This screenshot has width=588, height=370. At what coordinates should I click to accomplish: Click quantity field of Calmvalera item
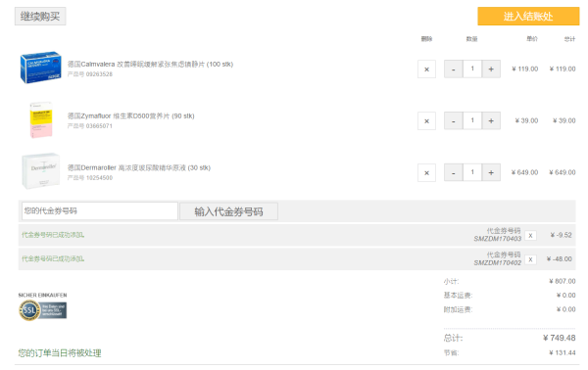pyautogui.click(x=472, y=69)
